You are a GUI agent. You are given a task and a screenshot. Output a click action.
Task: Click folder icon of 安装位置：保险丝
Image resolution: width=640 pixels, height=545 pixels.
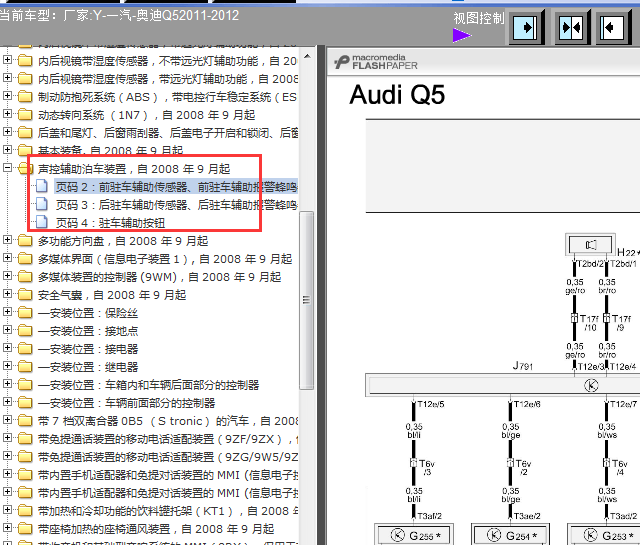[x=25, y=313]
